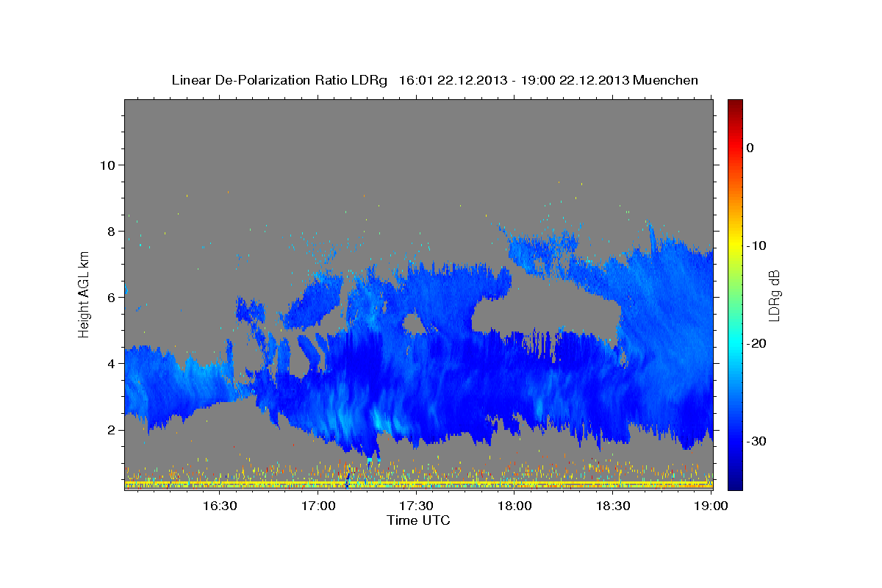Viewport: 882px width, 588px height.
Task: Click the 18:00 time tick label
Action: 515,506
